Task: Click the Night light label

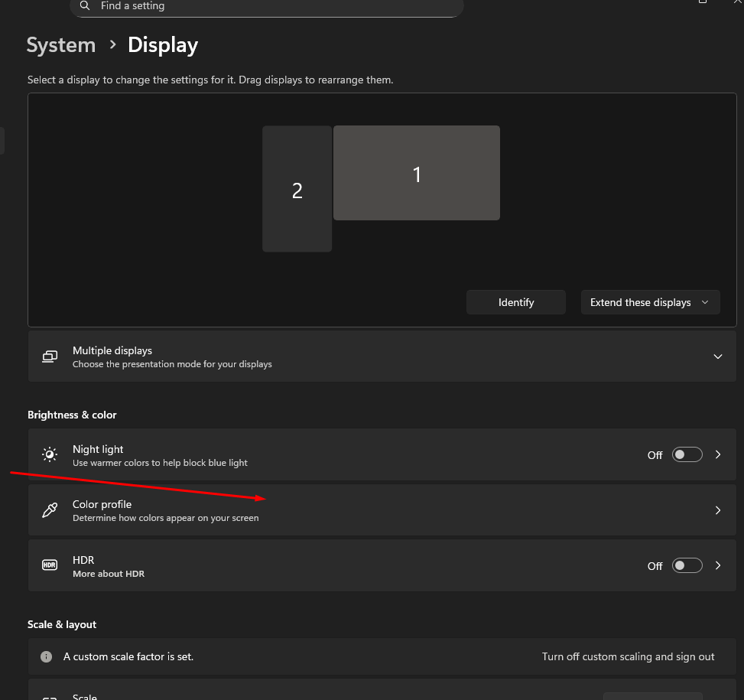Action: (98, 449)
